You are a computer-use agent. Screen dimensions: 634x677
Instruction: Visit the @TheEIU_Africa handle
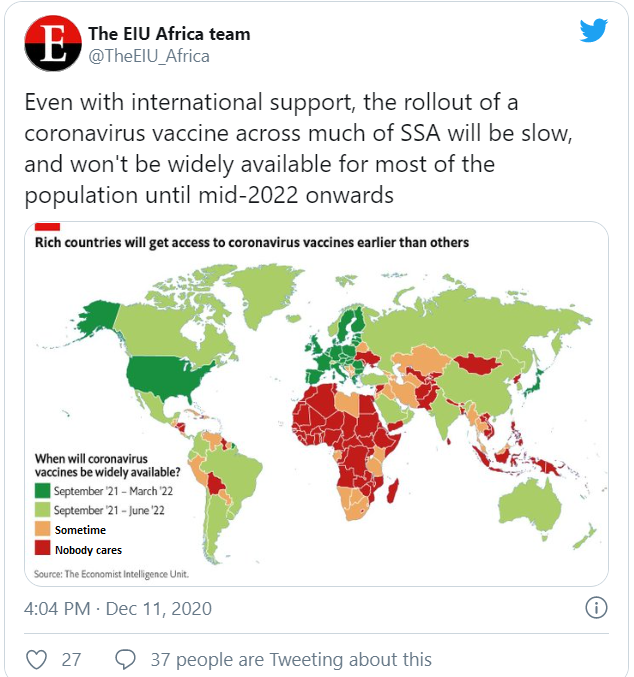(149, 56)
